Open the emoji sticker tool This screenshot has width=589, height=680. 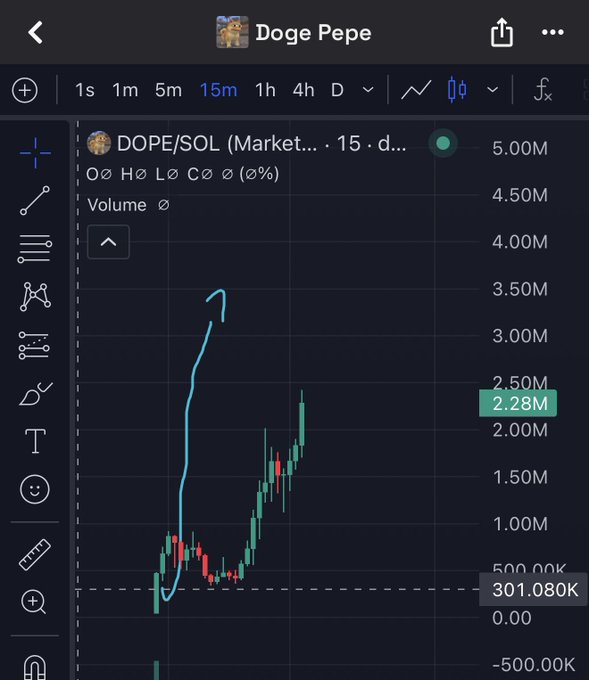click(35, 490)
